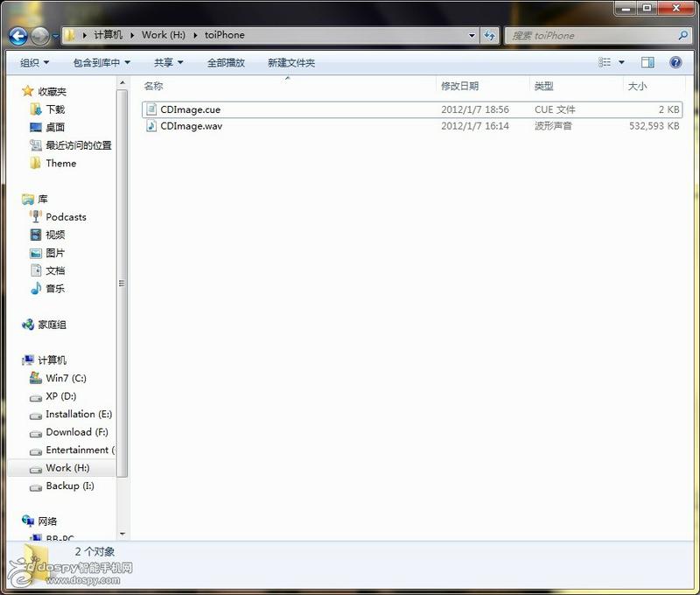Click the CDImage.wav audio icon
Screen dimensions: 700x595
(151, 126)
